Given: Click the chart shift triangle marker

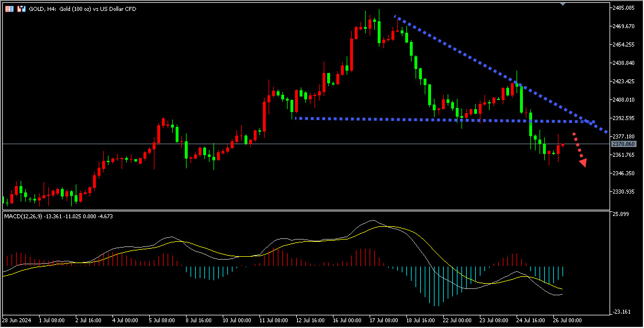Looking at the screenshot, I should point(562,4).
